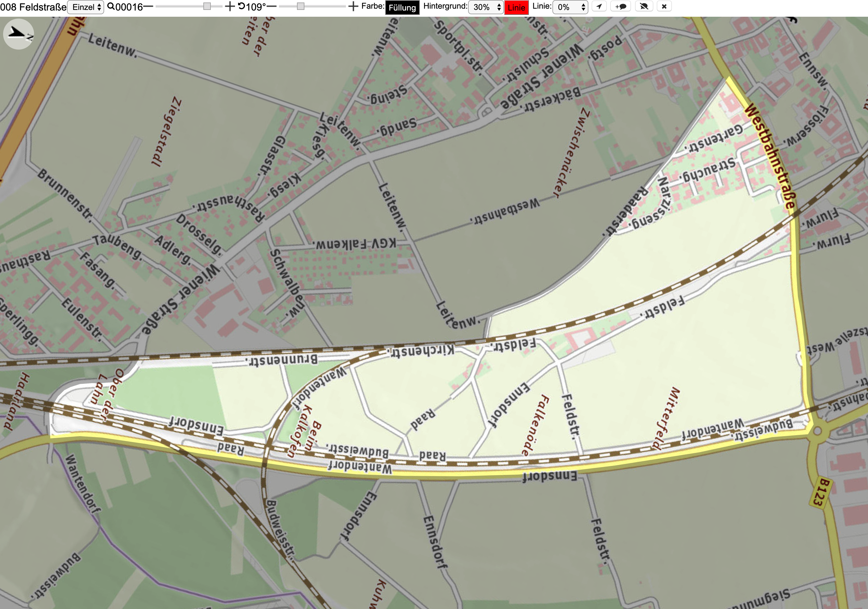Click the zoom minus button

tap(148, 7)
